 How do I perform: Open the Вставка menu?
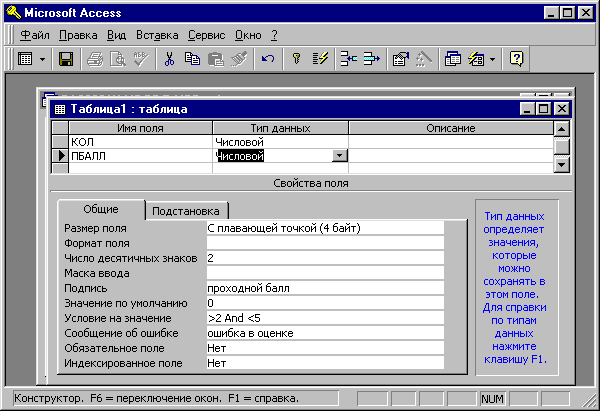click(x=156, y=35)
